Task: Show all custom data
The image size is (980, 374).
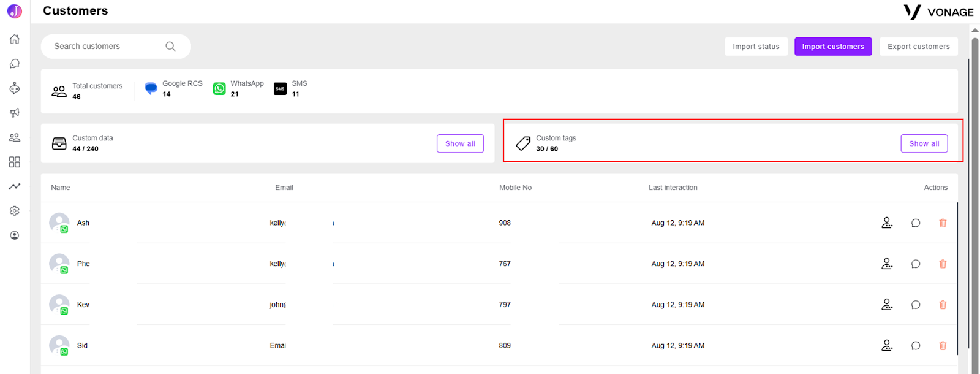Action: [460, 143]
